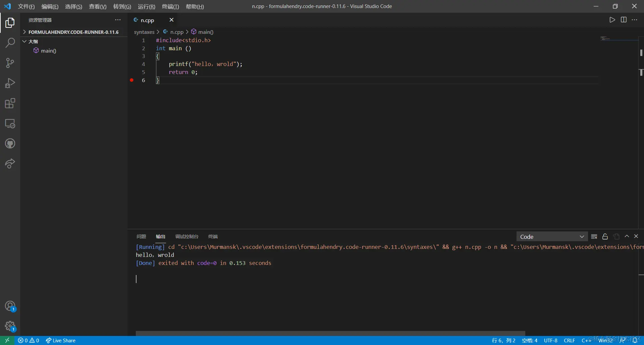Screen dimensions: 644x345
Task: Open Explorer views More Actions ellipsis
Action: tap(118, 20)
